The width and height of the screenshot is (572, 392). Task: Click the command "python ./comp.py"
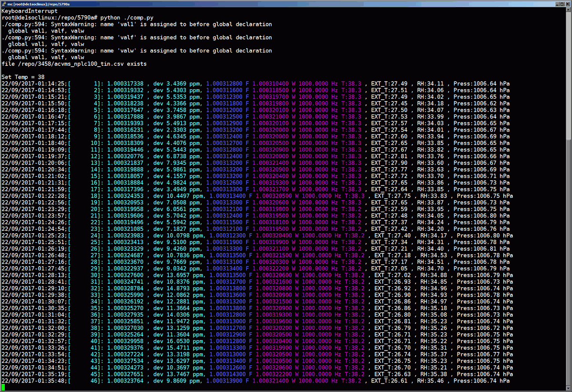(x=126, y=17)
